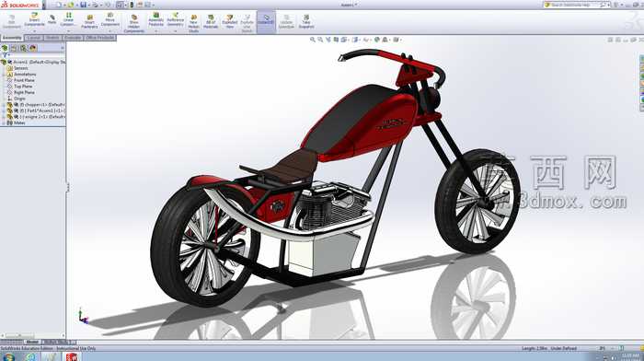The width and height of the screenshot is (644, 361).
Task: Open the FeatureManager design tree tab
Action: click(5, 48)
